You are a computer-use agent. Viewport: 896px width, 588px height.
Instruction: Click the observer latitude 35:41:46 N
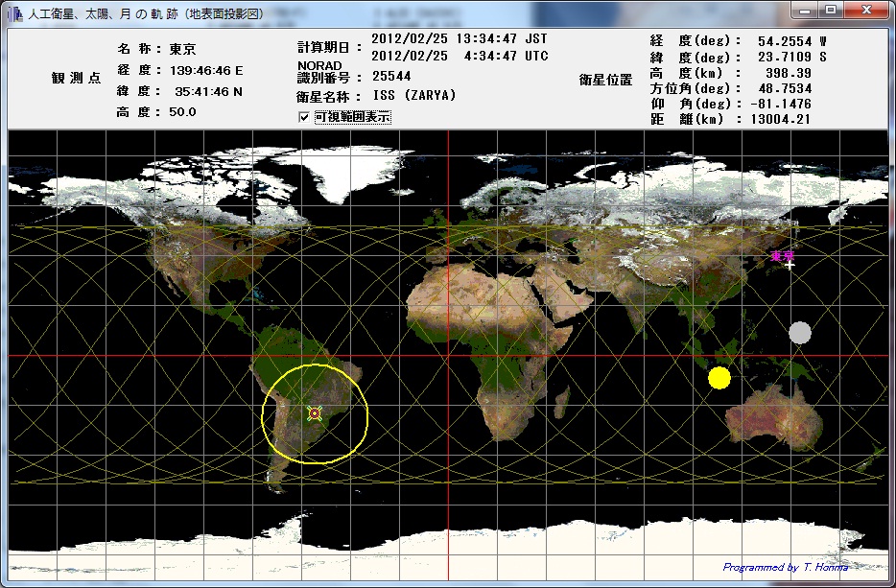208,91
